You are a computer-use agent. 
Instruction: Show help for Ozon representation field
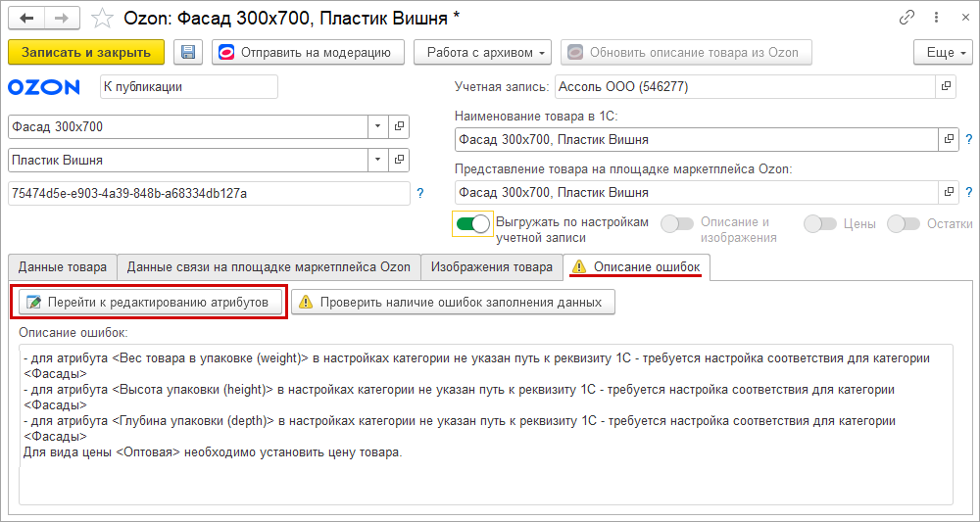969,192
